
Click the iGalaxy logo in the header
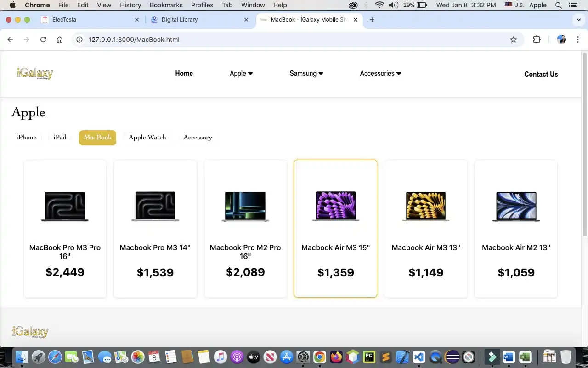[x=35, y=73]
